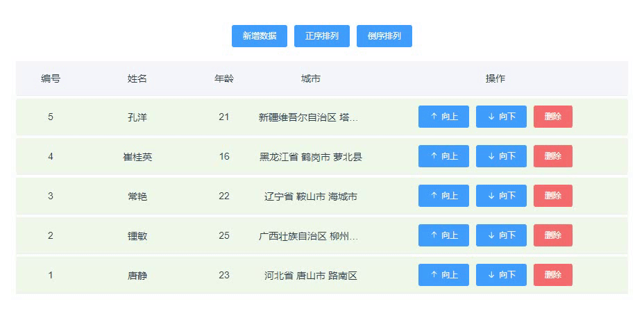Select 编号 cell 5 in 孔洋 row
Image resolution: width=644 pixels, height=311 pixels.
pyautogui.click(x=51, y=117)
